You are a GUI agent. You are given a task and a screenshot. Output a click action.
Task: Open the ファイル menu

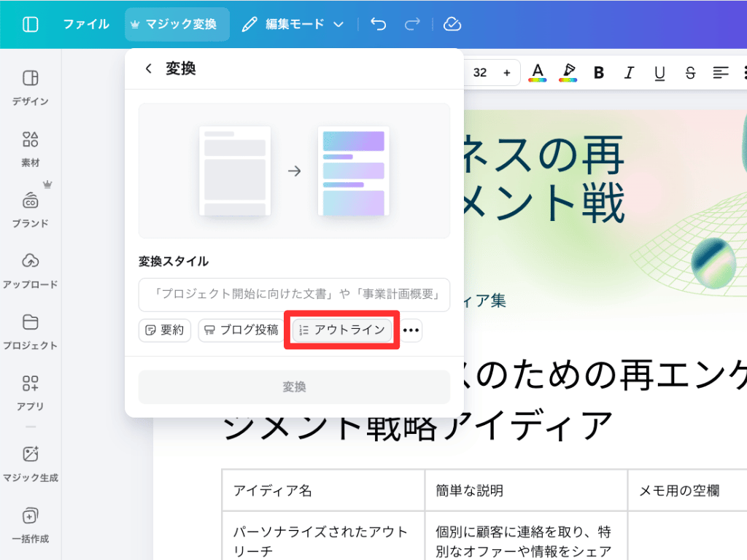click(x=87, y=23)
